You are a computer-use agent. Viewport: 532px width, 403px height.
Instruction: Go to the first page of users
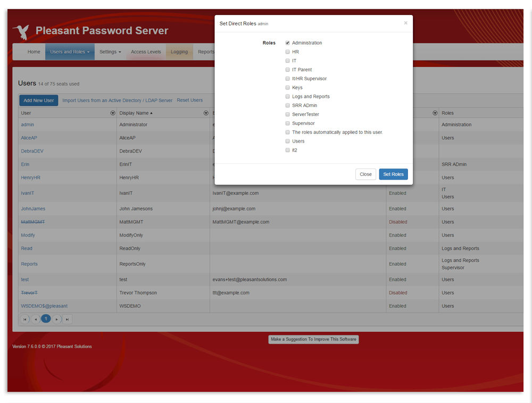[x=24, y=319]
